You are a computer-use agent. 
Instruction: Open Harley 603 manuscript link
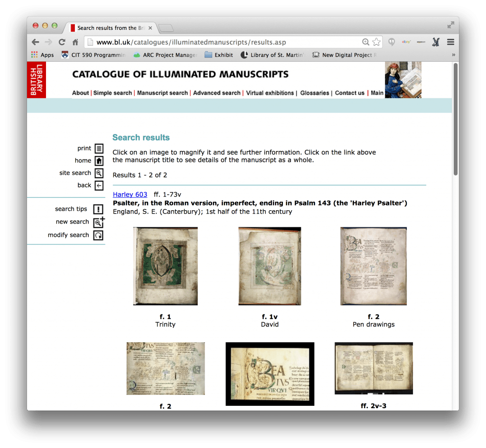(x=130, y=195)
